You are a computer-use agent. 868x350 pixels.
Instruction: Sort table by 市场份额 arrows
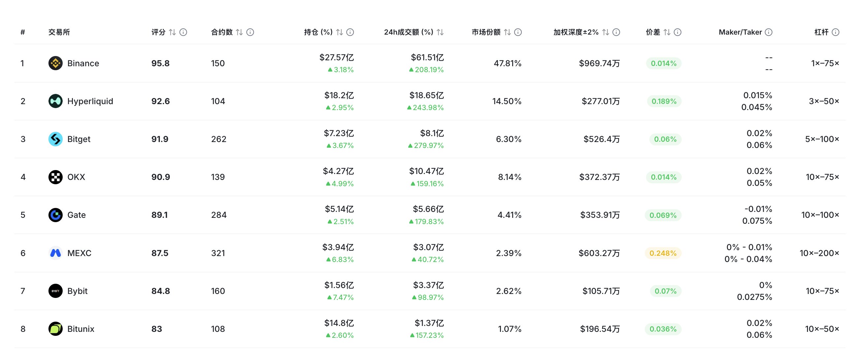[507, 32]
